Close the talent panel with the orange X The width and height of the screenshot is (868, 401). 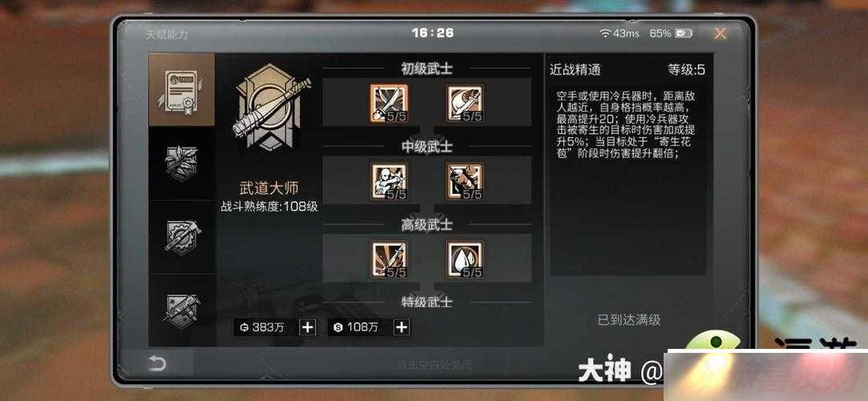720,33
